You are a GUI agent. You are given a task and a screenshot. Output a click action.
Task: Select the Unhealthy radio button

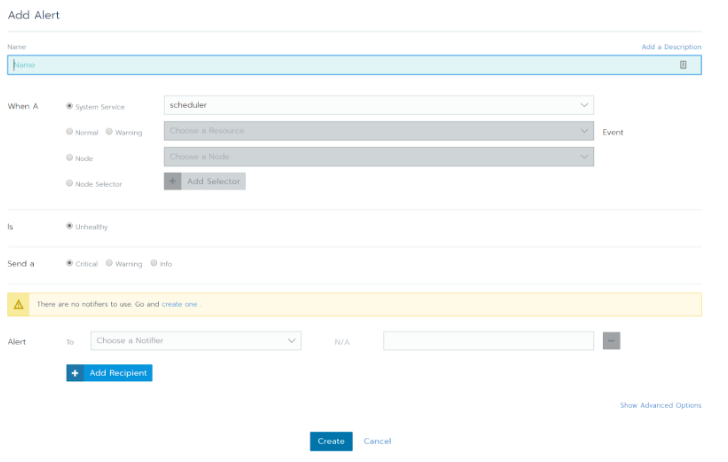[69, 226]
